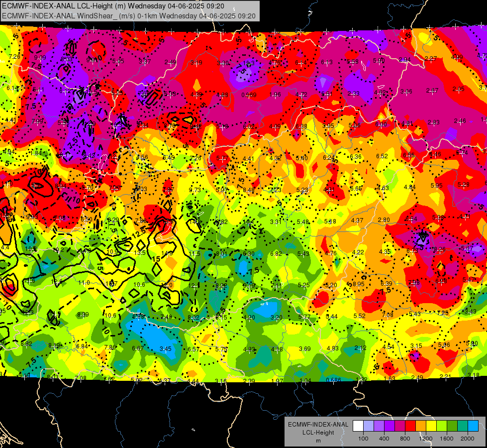Image resolution: width=487 pixels, height=448 pixels.
Task: Click the data value 8.01
Action: pos(221,254)
